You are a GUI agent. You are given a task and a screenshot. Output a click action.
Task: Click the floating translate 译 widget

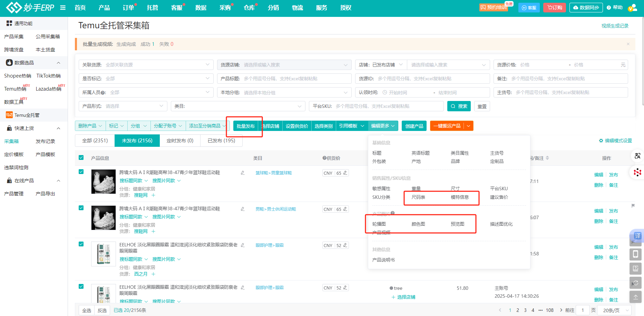click(637, 236)
